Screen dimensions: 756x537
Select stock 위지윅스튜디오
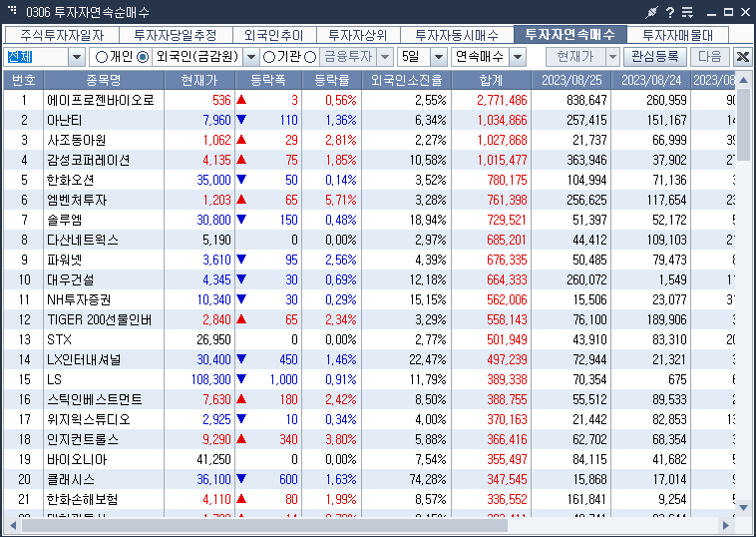click(x=89, y=420)
